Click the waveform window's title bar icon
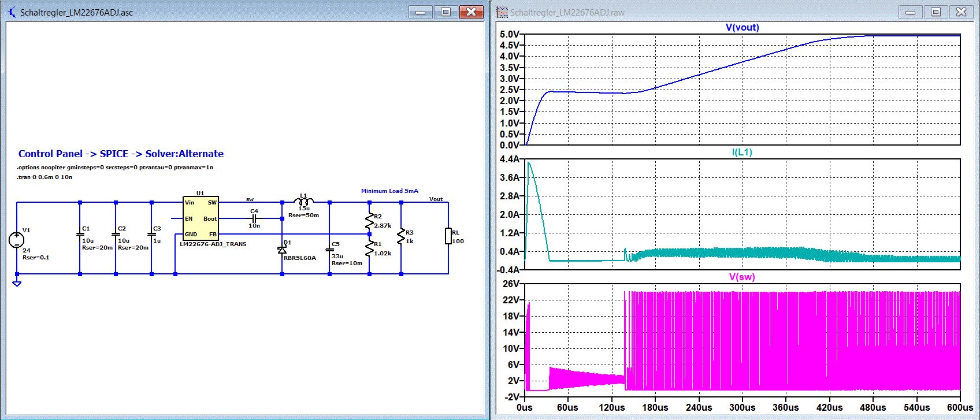980x420 pixels. click(502, 12)
